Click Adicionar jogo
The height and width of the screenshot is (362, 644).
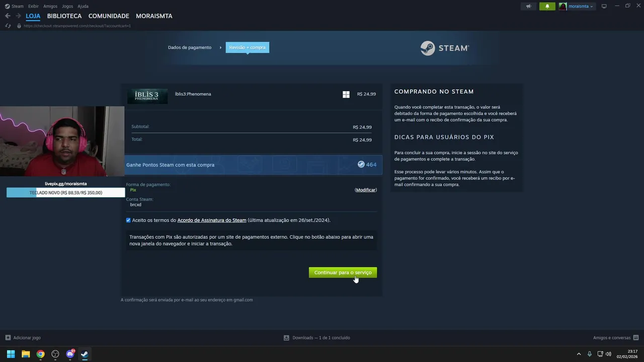pos(27,338)
